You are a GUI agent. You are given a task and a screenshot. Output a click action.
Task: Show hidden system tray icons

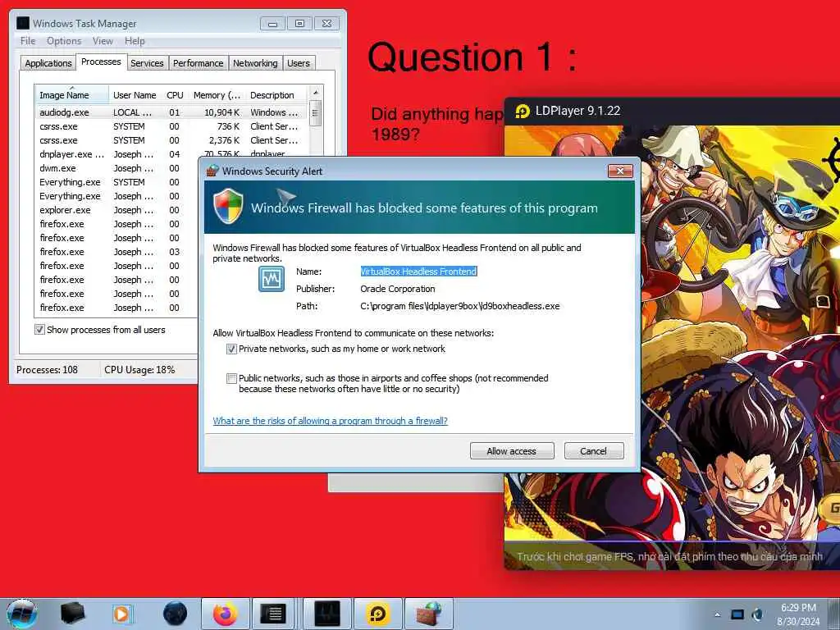717,614
